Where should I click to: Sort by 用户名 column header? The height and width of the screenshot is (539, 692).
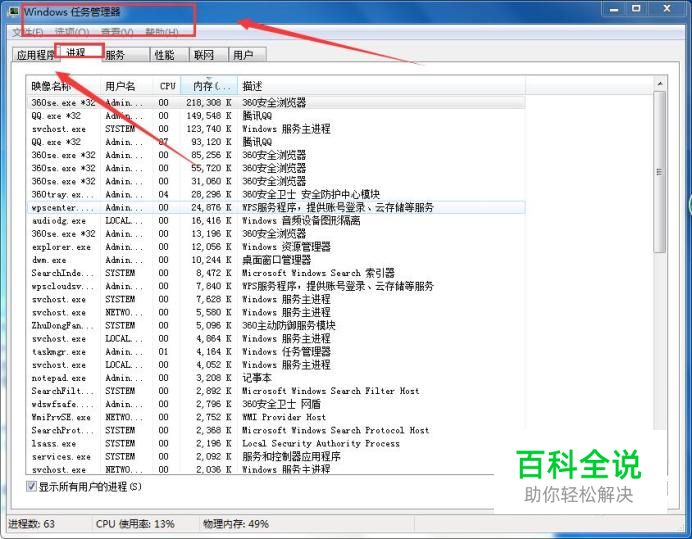pos(127,86)
